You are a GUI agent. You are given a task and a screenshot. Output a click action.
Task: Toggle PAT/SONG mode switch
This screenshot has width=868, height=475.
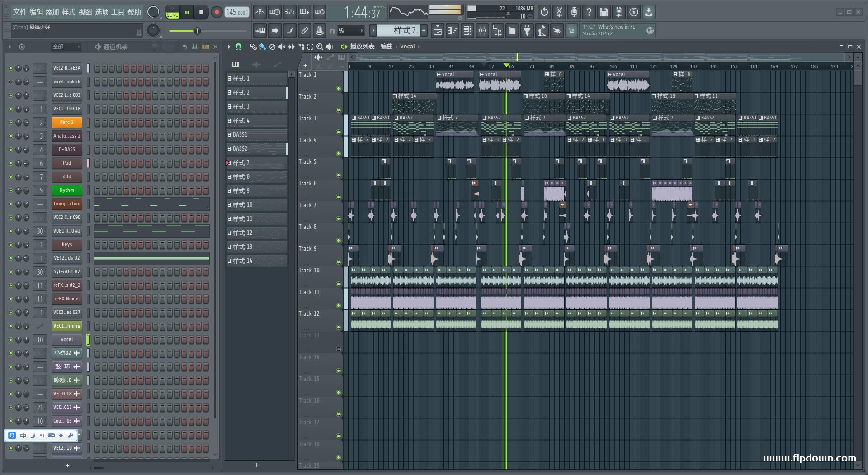(172, 12)
